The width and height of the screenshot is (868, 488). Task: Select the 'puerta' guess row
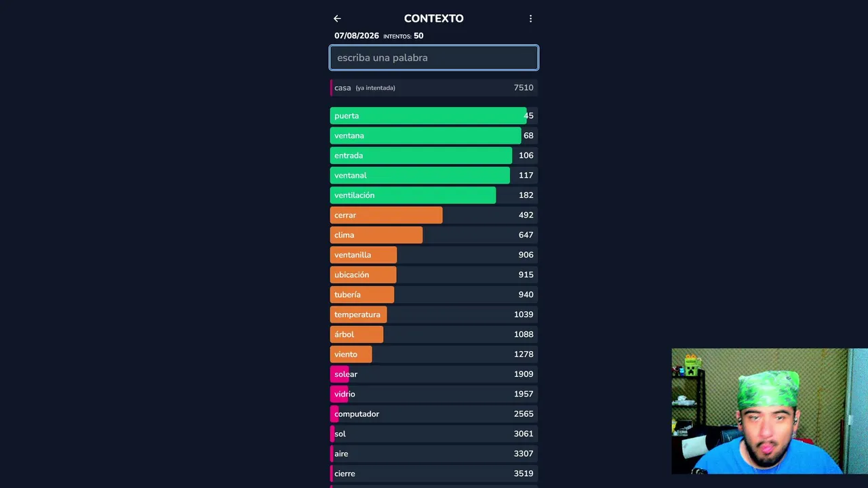pyautogui.click(x=434, y=116)
